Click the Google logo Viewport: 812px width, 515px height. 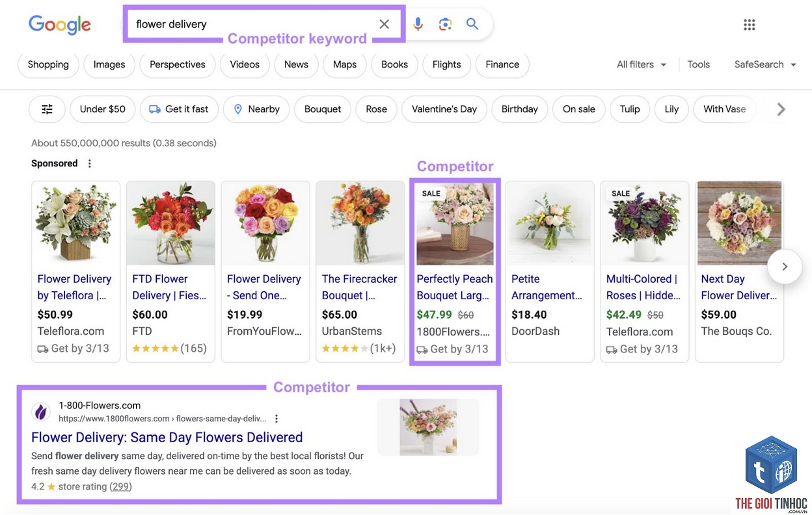point(60,25)
